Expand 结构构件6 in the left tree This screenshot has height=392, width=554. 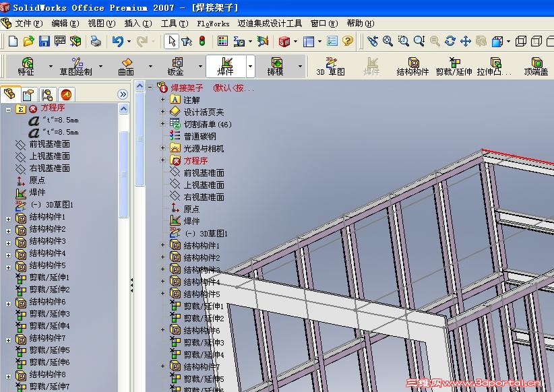pyautogui.click(x=8, y=304)
